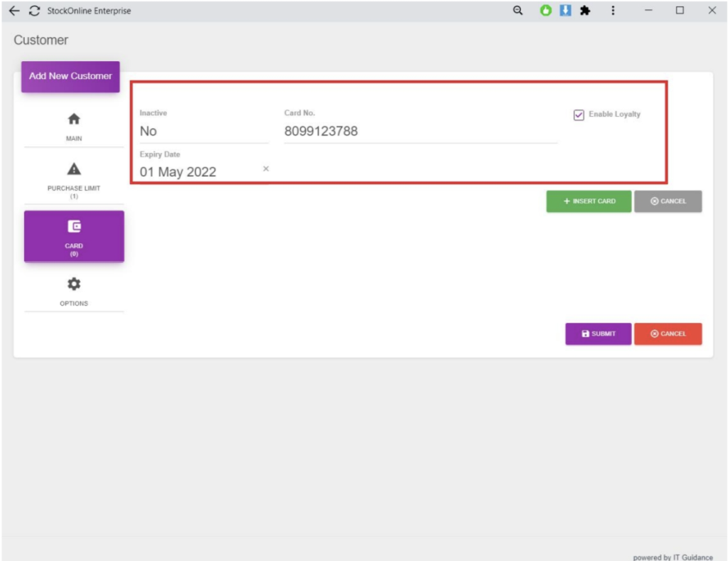The image size is (728, 561).
Task: Open the Inactive dropdown field
Action: point(203,131)
